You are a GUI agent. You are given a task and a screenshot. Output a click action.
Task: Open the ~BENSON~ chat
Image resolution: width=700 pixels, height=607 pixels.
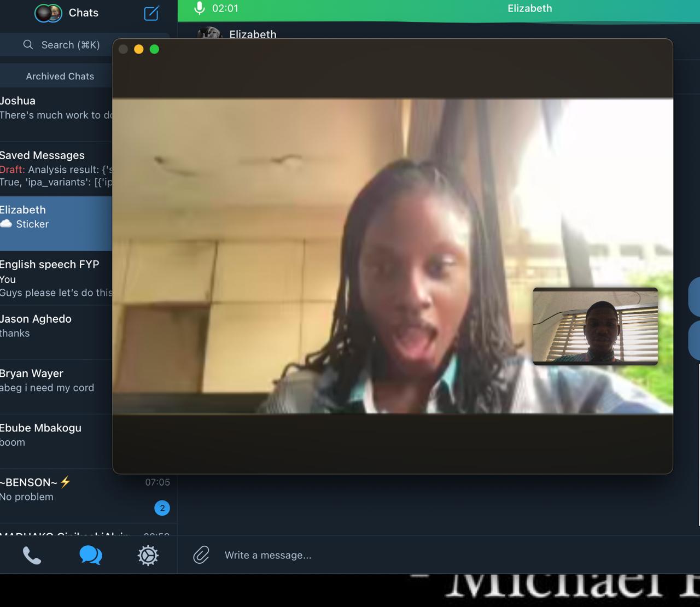click(89, 496)
